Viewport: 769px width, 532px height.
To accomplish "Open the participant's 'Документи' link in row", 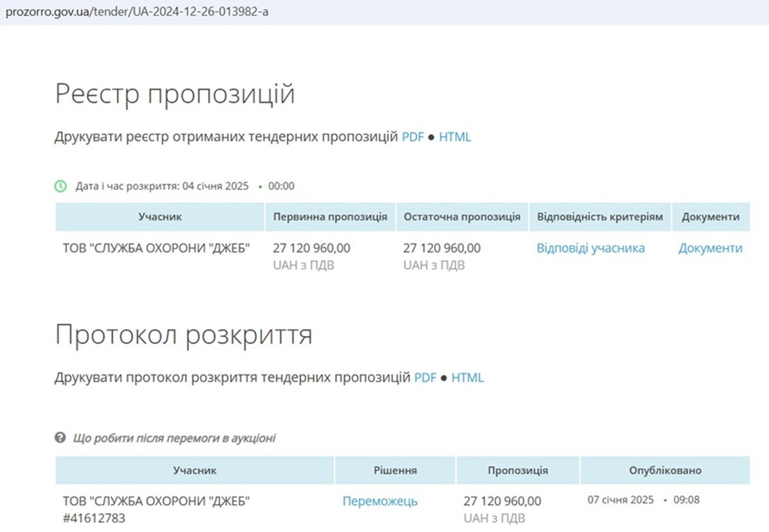I will pos(710,248).
